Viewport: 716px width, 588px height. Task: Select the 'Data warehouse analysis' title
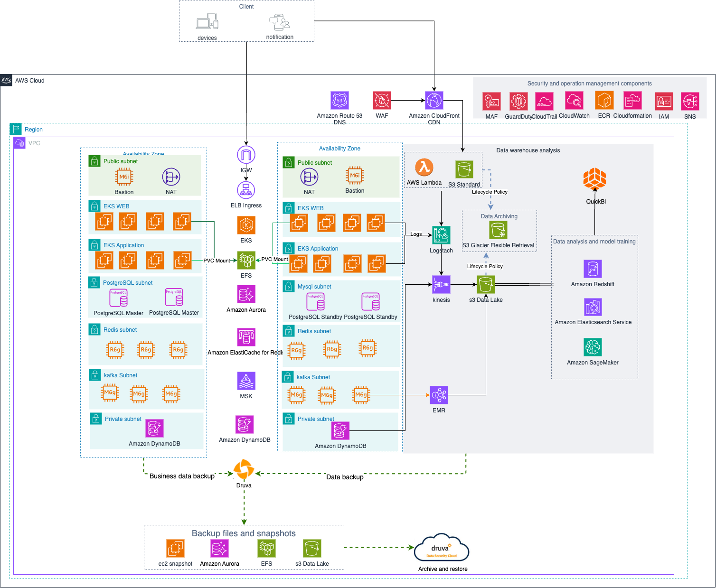coord(528,150)
